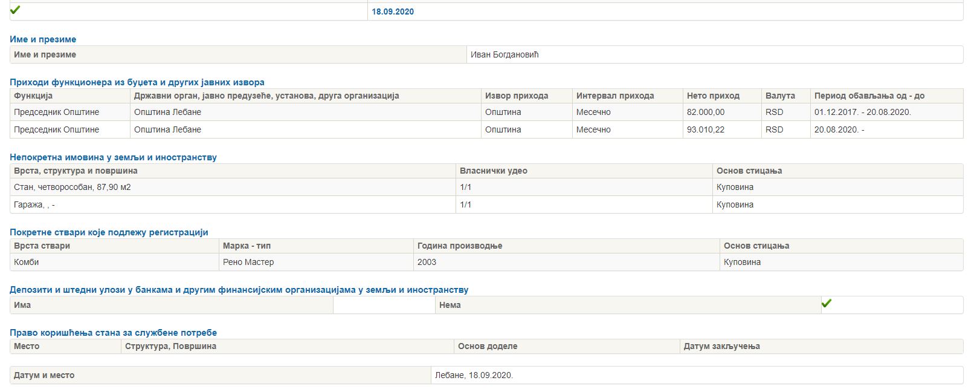Click the Нето приход column header

click(713, 96)
